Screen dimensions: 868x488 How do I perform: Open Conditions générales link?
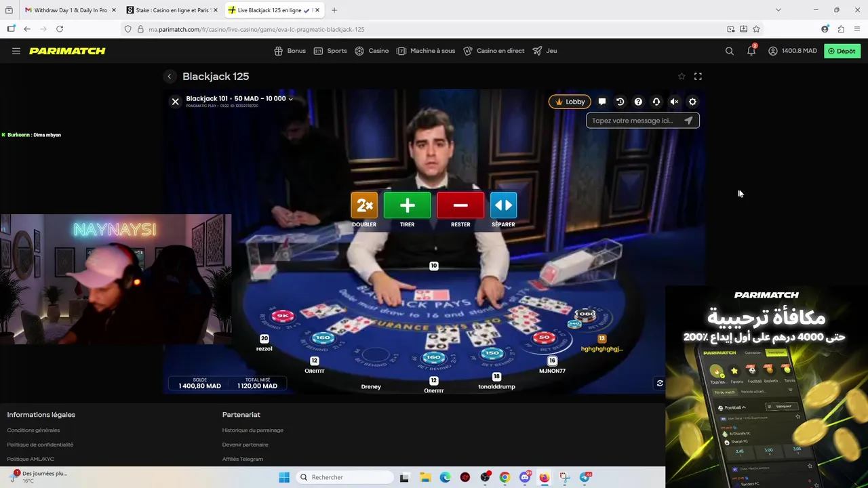click(33, 430)
